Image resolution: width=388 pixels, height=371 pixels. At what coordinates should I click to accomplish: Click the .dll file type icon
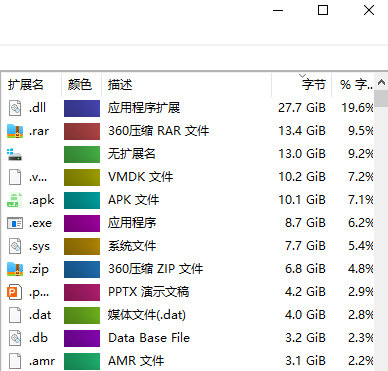pyautogui.click(x=15, y=108)
